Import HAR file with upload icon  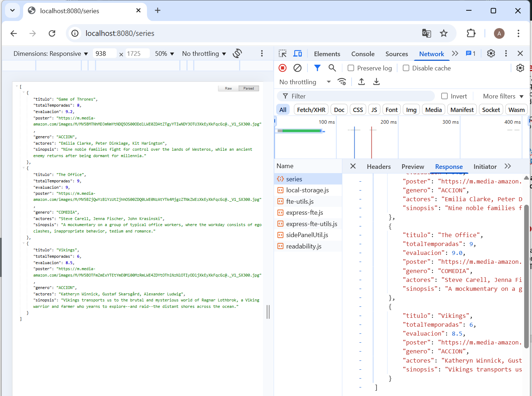point(362,82)
